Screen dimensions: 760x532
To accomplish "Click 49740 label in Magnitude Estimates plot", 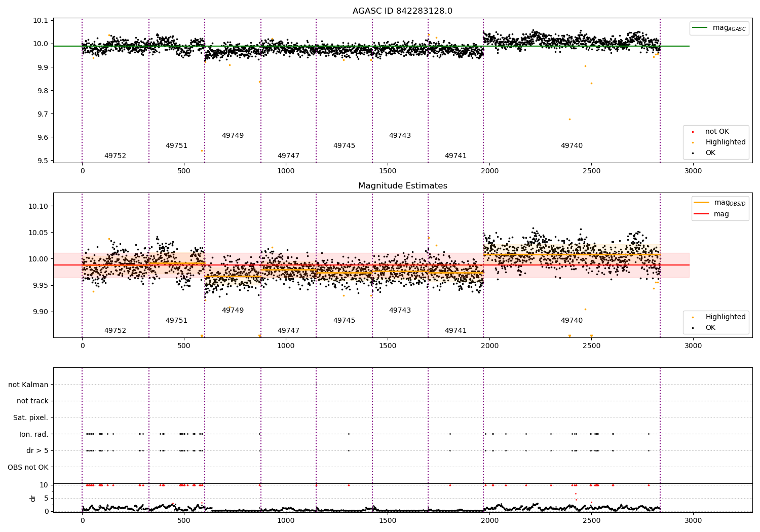I will click(572, 321).
